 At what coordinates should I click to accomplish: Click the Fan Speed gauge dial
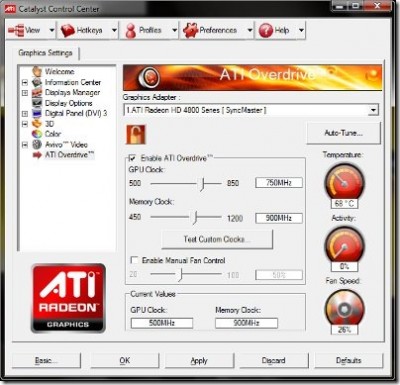(x=344, y=309)
